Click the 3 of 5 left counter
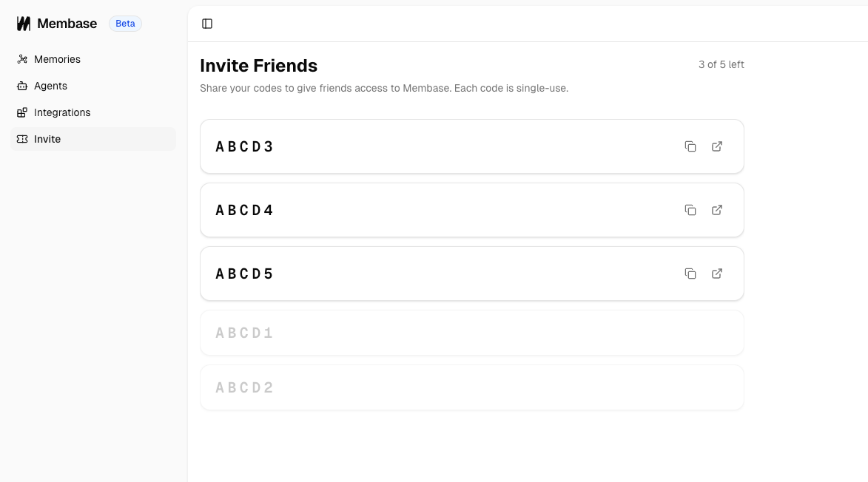868x482 pixels. 721,64
